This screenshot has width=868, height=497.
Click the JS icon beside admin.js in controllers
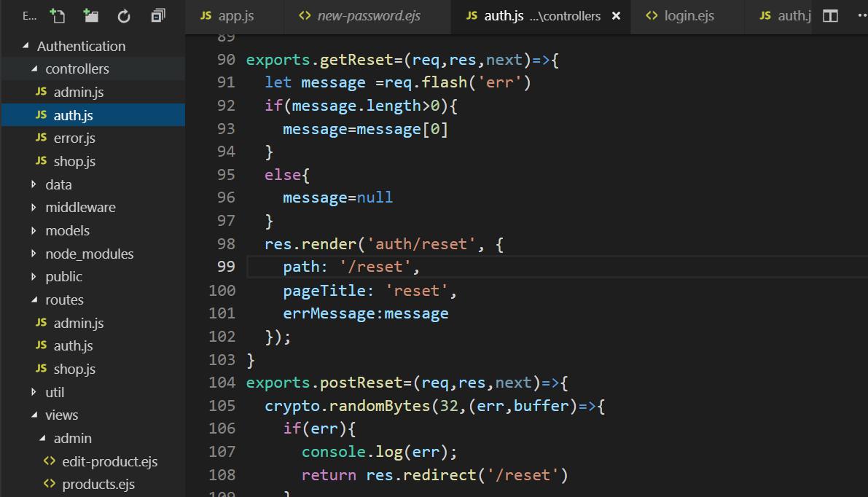(41, 91)
